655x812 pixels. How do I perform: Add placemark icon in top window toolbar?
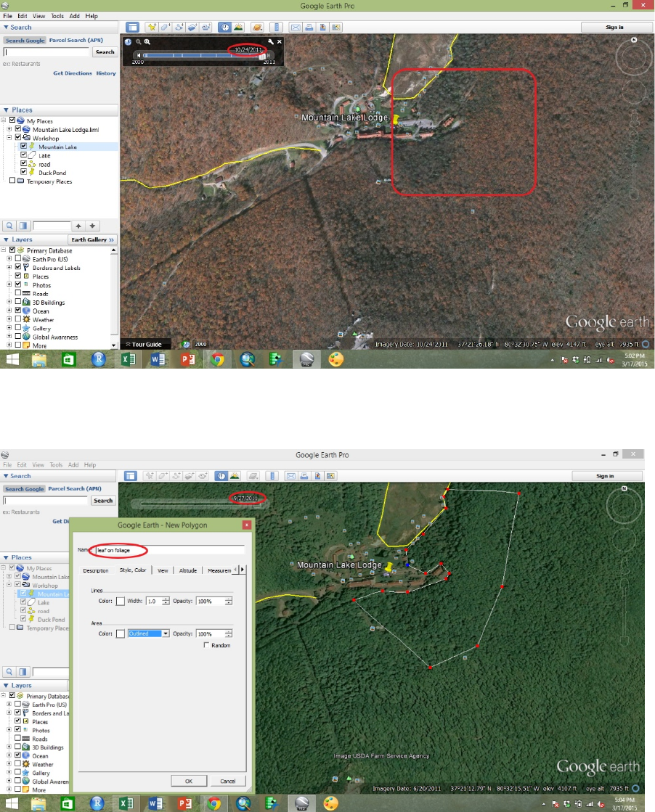pos(151,28)
